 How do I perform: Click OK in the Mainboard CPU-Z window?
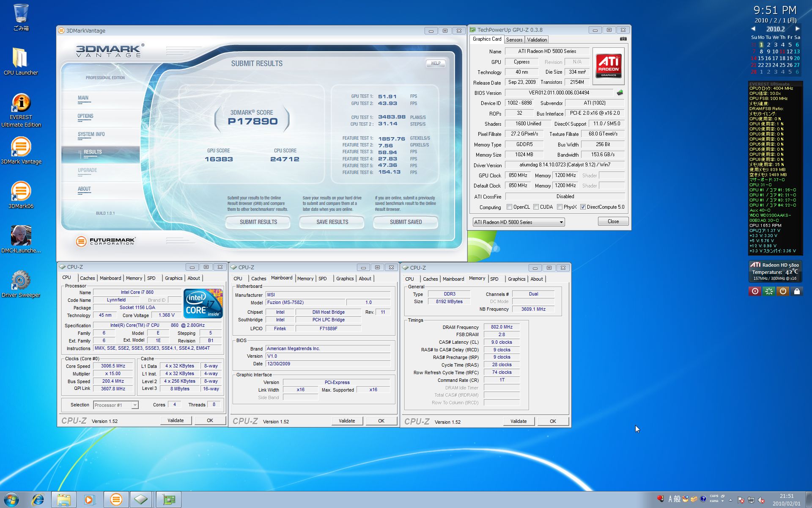(381, 421)
